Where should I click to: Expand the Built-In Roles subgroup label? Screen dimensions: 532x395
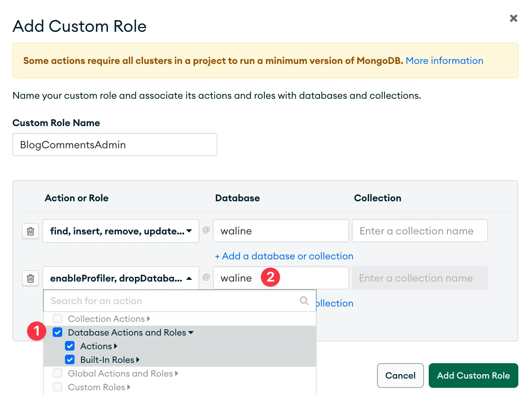tap(109, 360)
